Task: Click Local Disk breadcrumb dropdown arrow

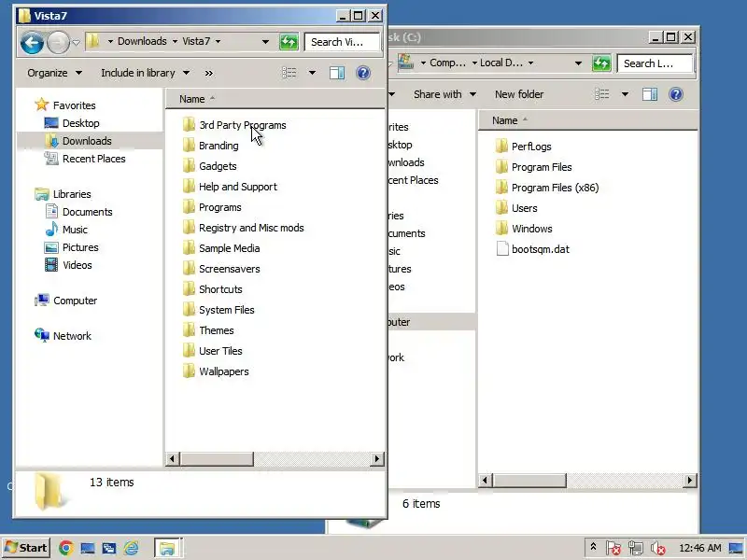Action: pyautogui.click(x=530, y=63)
